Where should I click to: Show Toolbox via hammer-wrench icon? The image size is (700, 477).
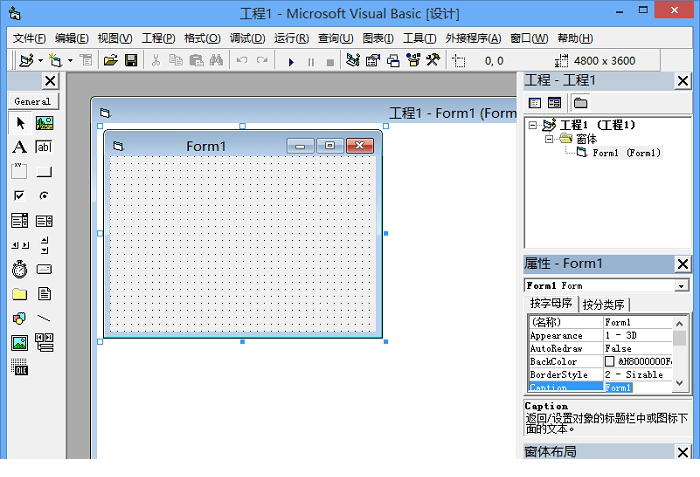coord(433,59)
